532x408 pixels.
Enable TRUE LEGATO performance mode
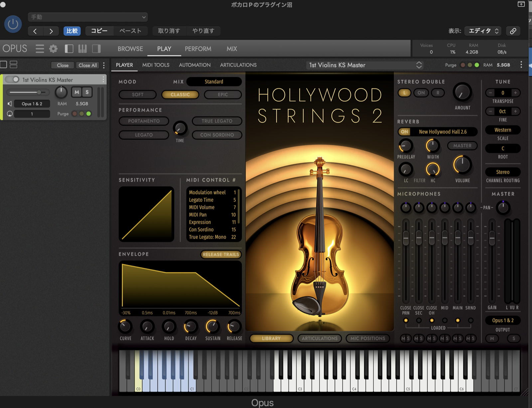(x=217, y=121)
